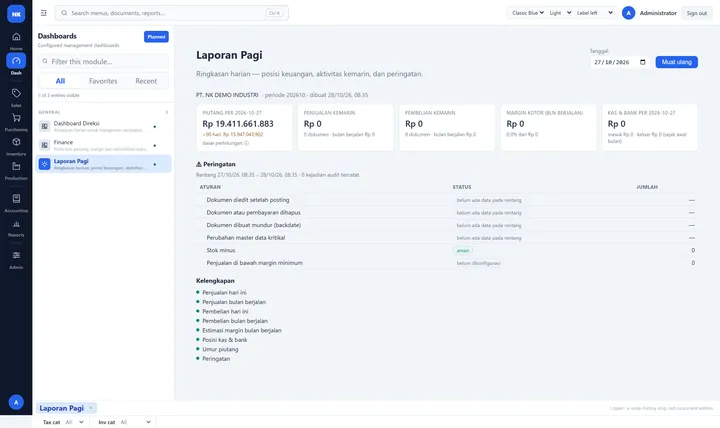Click the Tanggal date field
This screenshot has width=720, height=428.
point(619,62)
